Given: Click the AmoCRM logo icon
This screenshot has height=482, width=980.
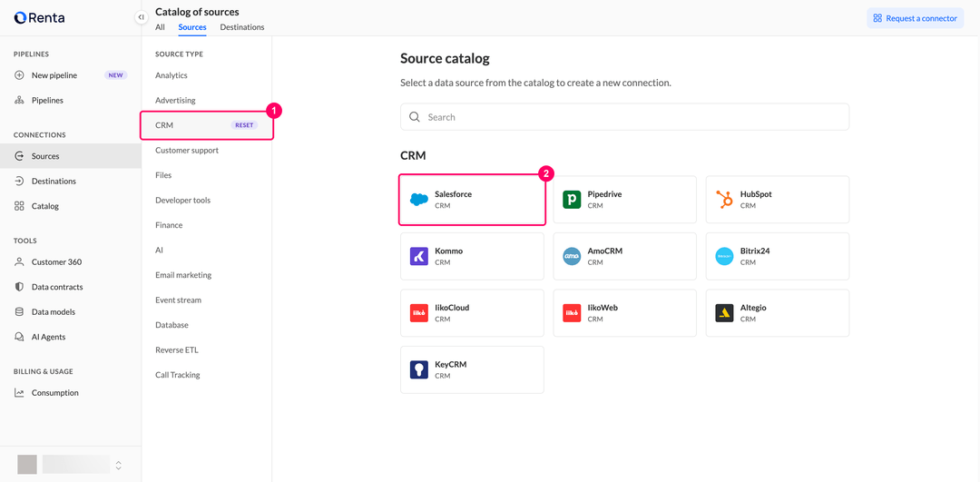Looking at the screenshot, I should point(572,256).
